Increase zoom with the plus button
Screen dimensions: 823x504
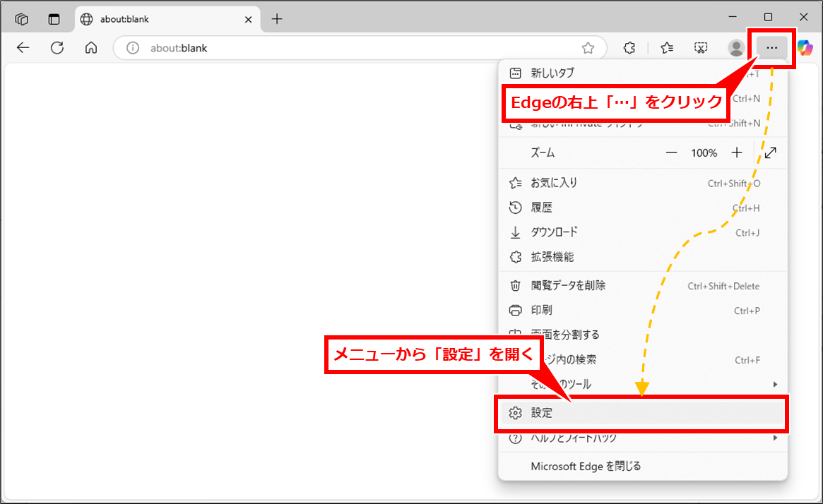[737, 152]
